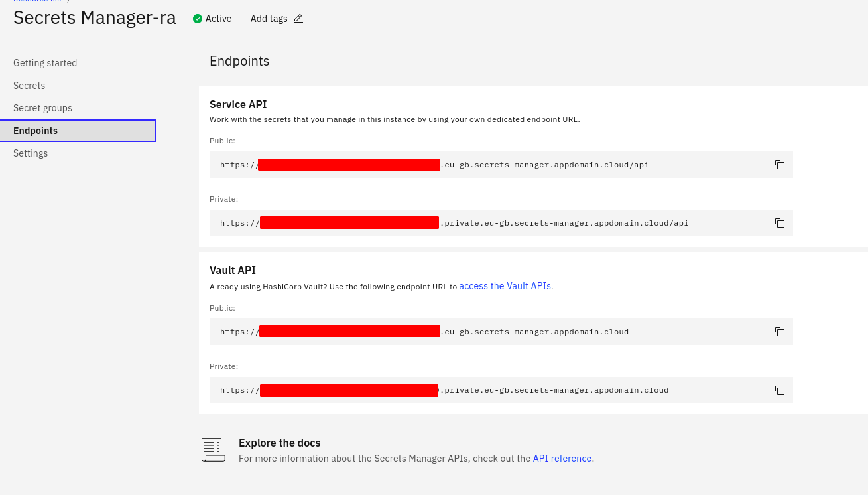868x495 pixels.
Task: Copy the Vault API private endpoint URL
Action: pyautogui.click(x=780, y=390)
